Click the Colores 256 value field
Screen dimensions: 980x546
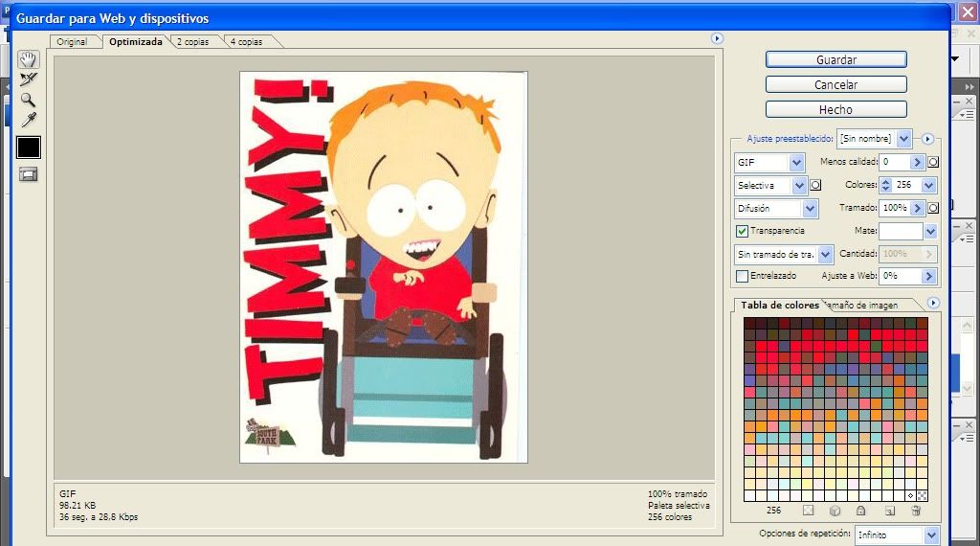pos(906,185)
